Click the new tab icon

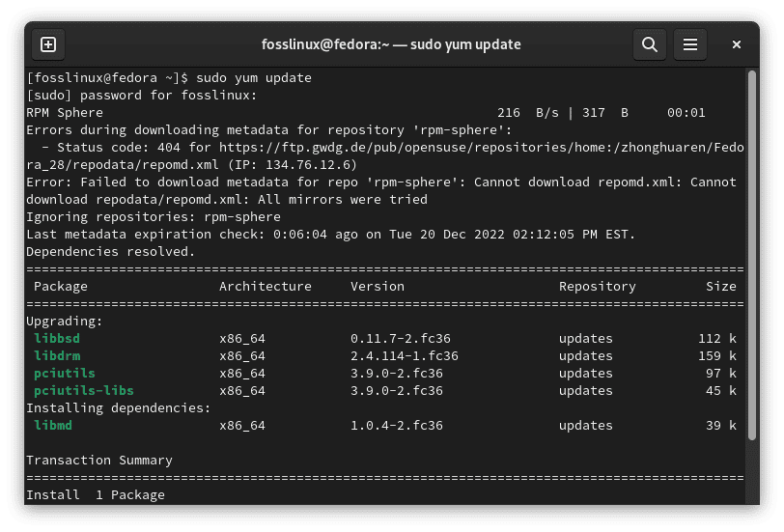pyautogui.click(x=48, y=44)
